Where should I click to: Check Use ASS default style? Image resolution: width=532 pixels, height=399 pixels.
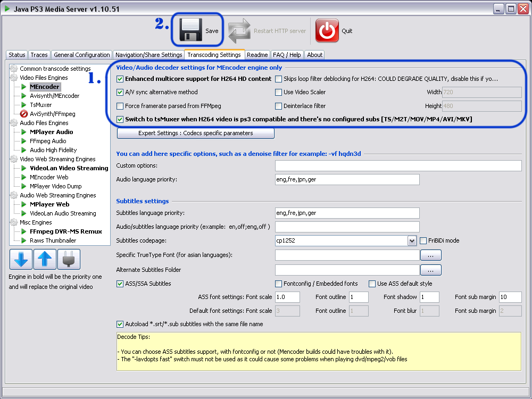pyautogui.click(x=372, y=284)
